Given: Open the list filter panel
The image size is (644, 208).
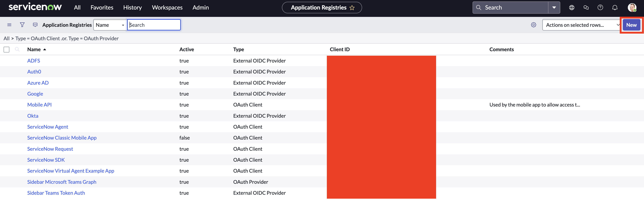Looking at the screenshot, I should click(x=22, y=25).
